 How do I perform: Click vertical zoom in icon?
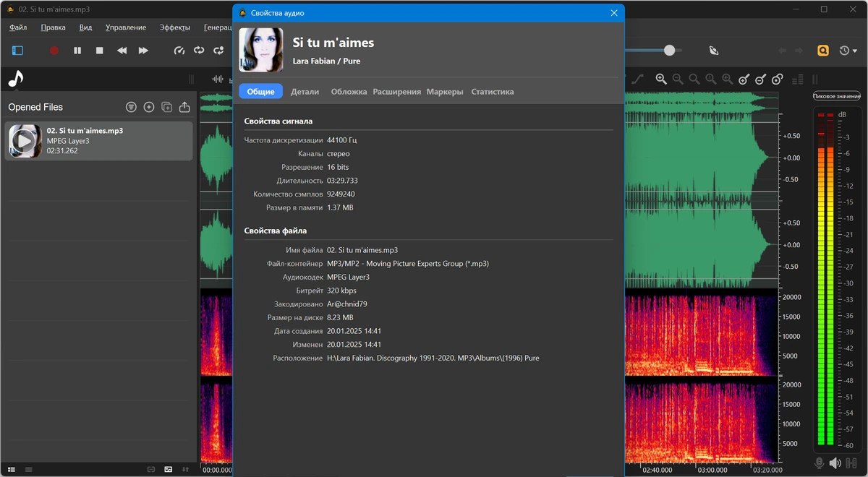pyautogui.click(x=744, y=79)
